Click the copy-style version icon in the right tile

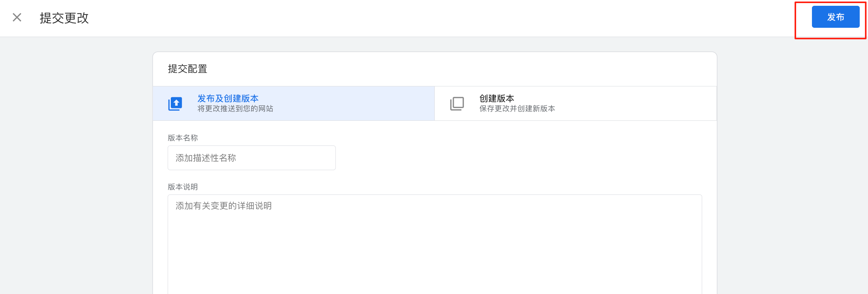(458, 103)
